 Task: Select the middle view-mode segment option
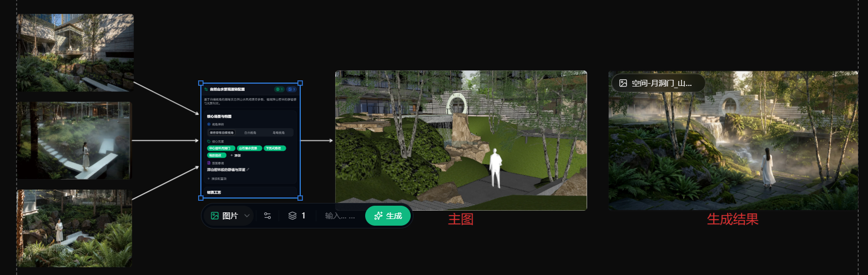click(250, 133)
